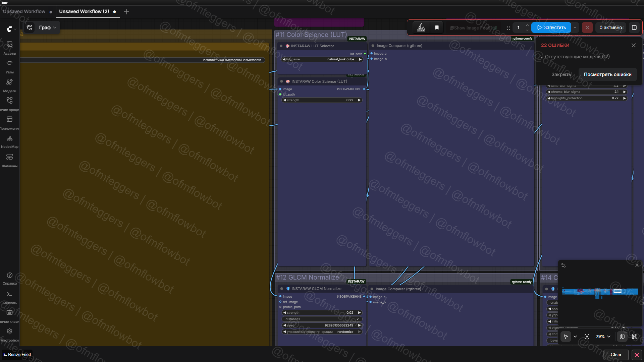The height and width of the screenshot is (362, 644).
Task: Open dropdown arrow next to Запустить
Action: (575, 27)
